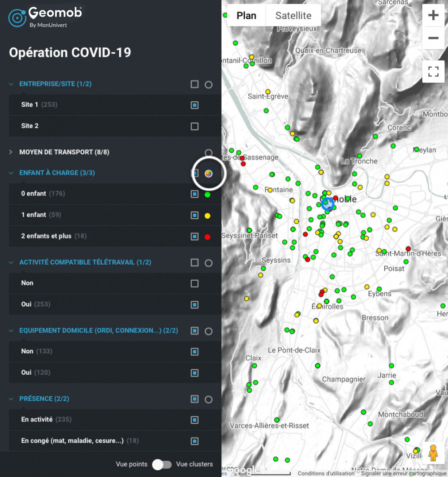This screenshot has height=477, width=448.
Task: Check all in Activité compatible télétravail group
Action: pyautogui.click(x=194, y=263)
